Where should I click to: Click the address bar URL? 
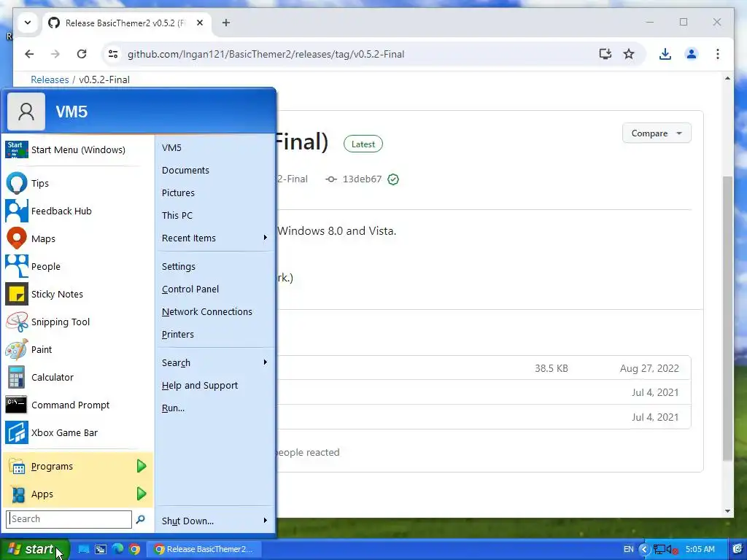[x=266, y=54]
